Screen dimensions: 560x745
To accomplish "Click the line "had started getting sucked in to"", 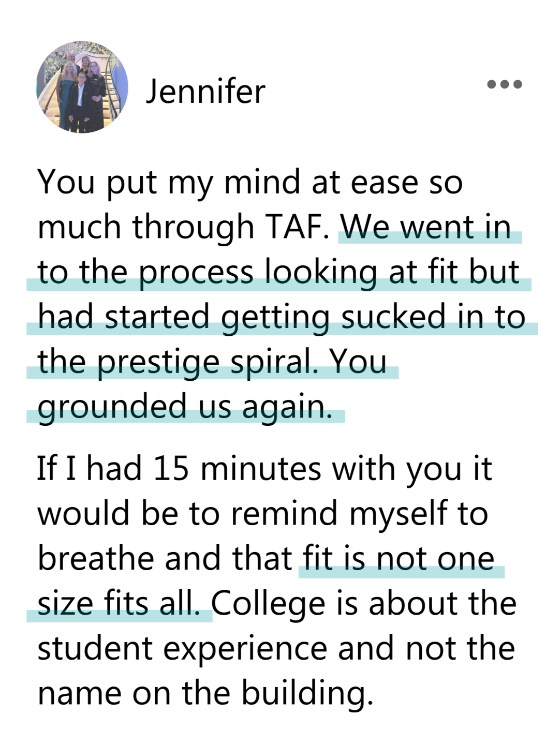I will pos(281,317).
